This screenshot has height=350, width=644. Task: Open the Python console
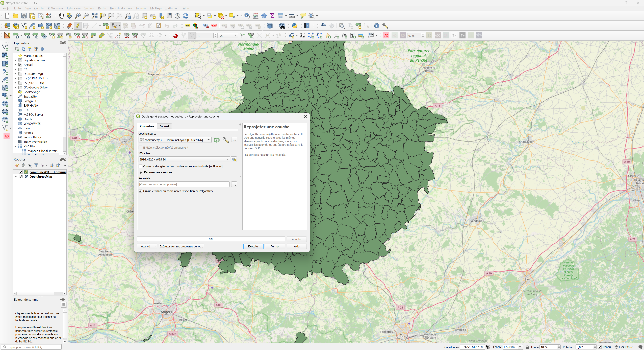[x=295, y=26]
